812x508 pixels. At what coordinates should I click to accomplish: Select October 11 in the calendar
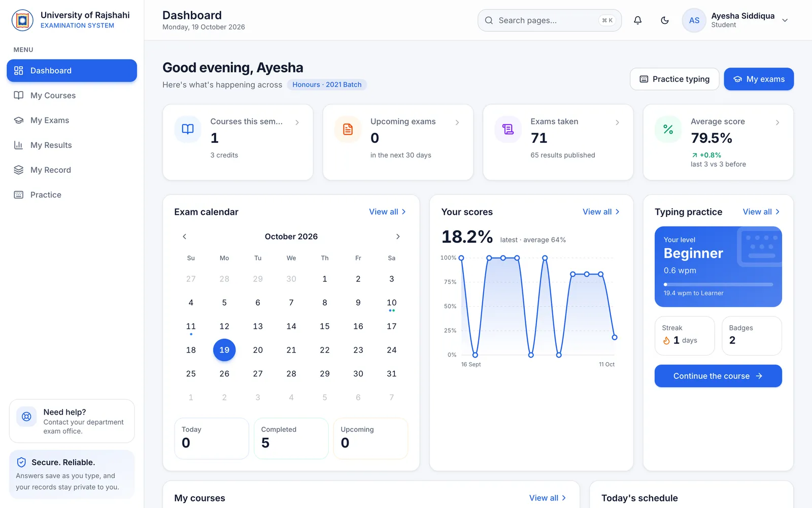191,327
